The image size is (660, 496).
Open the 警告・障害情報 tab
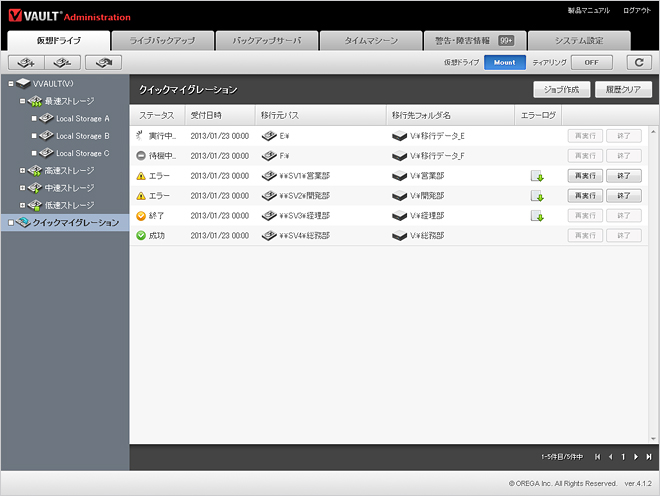point(475,41)
